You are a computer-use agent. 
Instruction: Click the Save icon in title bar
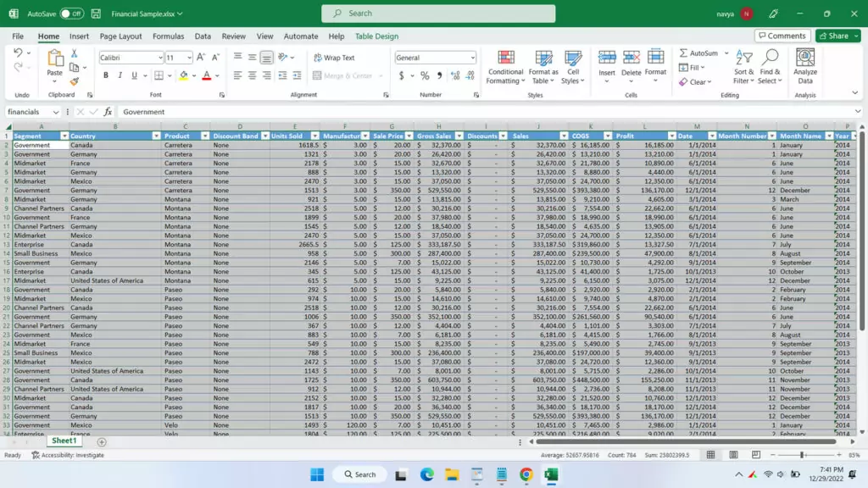point(96,14)
